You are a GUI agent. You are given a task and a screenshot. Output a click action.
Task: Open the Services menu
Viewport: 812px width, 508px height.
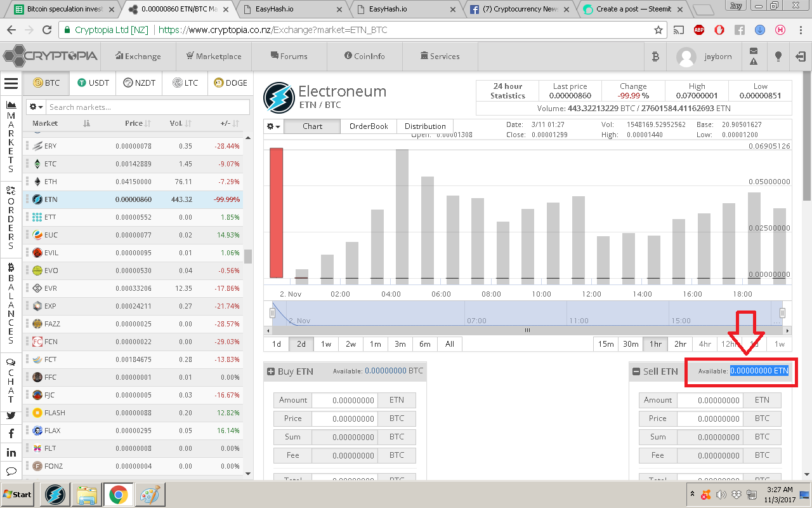click(440, 56)
